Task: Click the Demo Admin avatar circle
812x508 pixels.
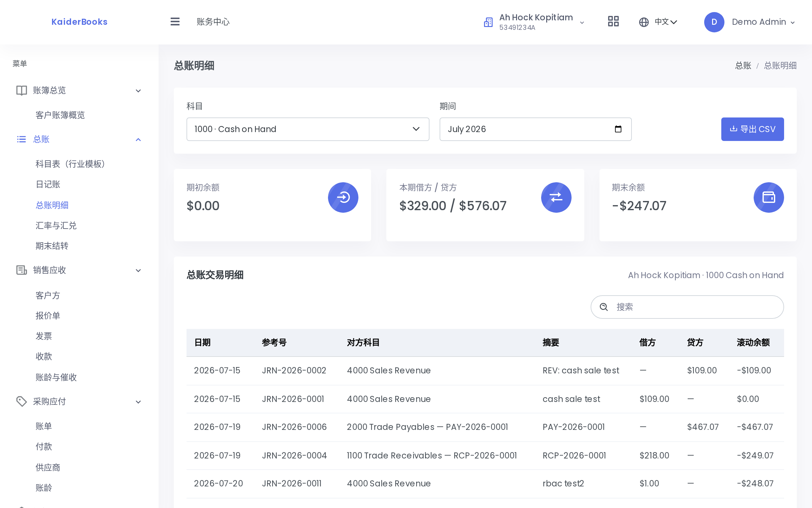Action: (714, 22)
